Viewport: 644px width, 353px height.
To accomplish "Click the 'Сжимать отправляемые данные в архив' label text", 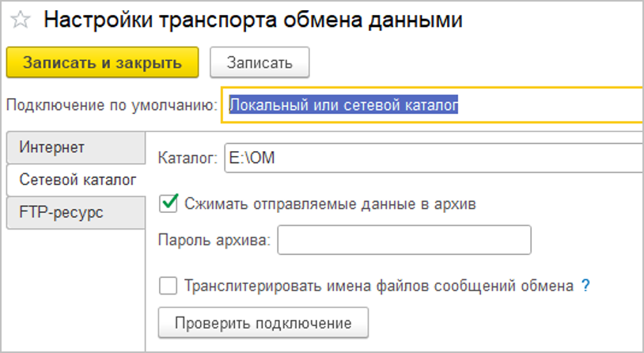I will 330,203.
